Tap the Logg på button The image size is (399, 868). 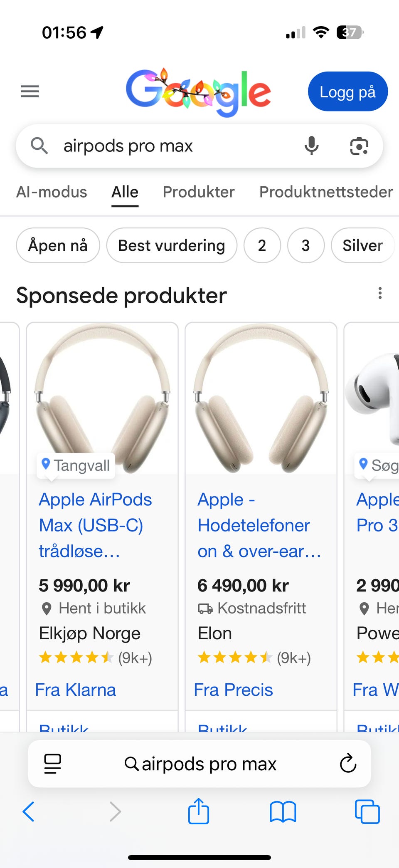coord(348,91)
